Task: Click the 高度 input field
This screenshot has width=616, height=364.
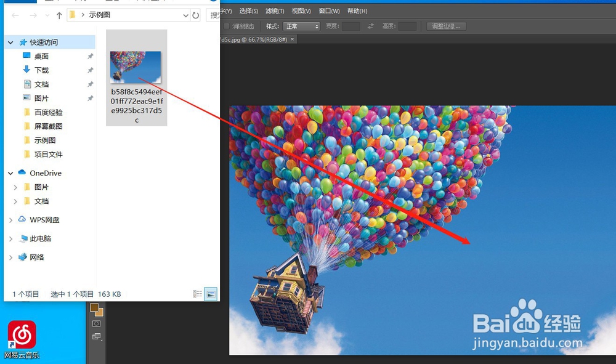Action: (407, 26)
